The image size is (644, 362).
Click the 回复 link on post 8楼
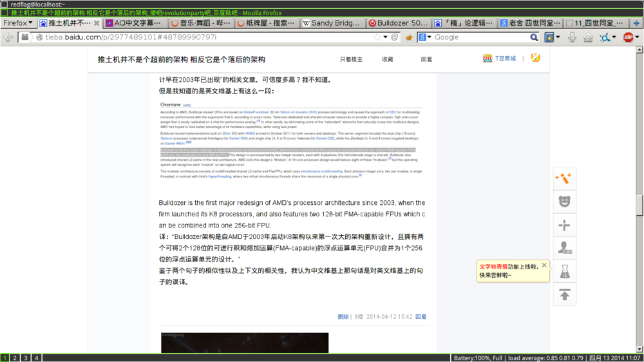click(x=421, y=317)
